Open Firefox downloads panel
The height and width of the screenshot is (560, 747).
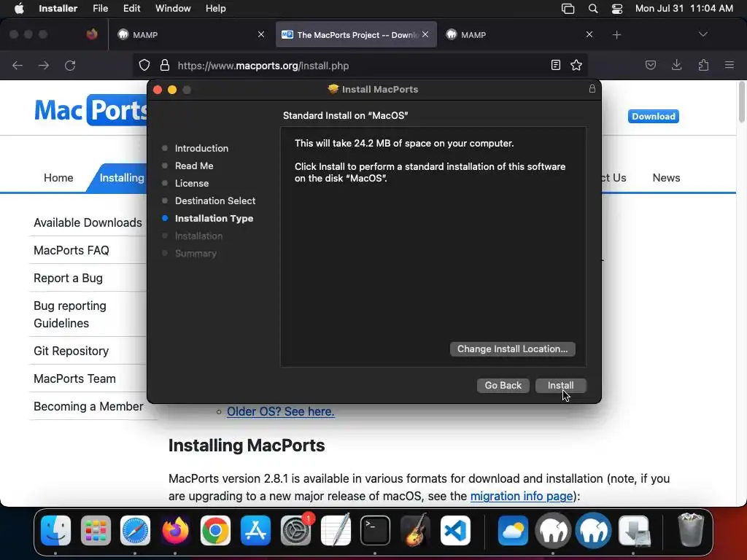[x=676, y=65]
